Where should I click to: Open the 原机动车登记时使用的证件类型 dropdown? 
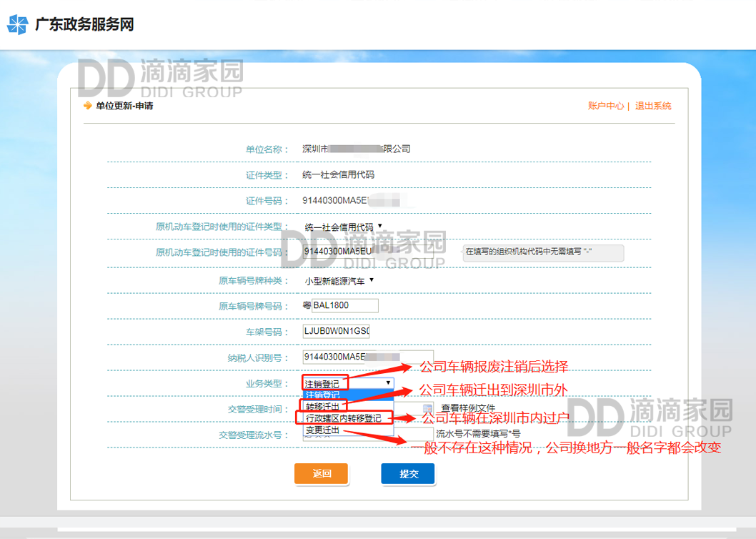343,227
